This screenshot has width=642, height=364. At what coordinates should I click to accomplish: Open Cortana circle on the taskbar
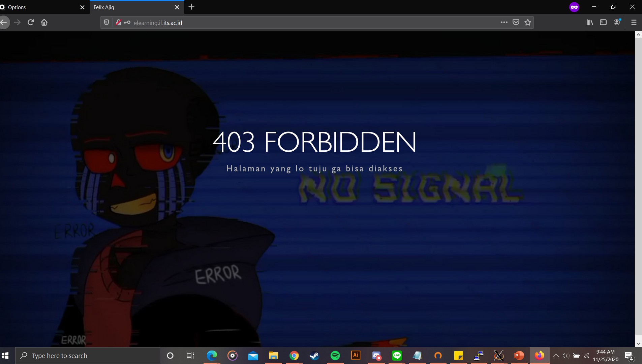pyautogui.click(x=170, y=356)
